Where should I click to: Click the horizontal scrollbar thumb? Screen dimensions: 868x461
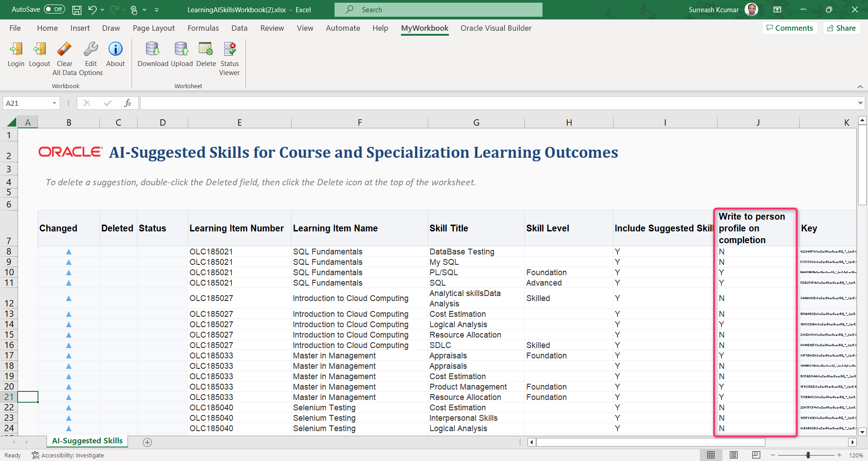tap(650, 442)
